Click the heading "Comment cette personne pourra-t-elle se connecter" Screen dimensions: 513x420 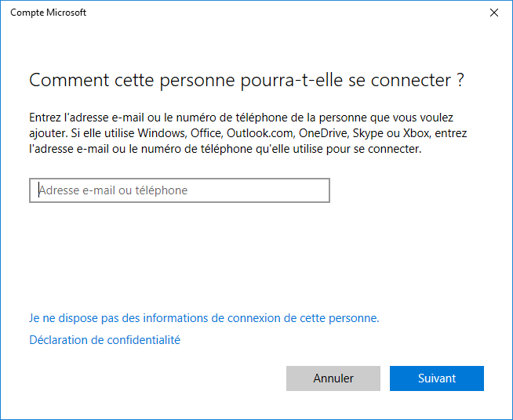coord(246,80)
